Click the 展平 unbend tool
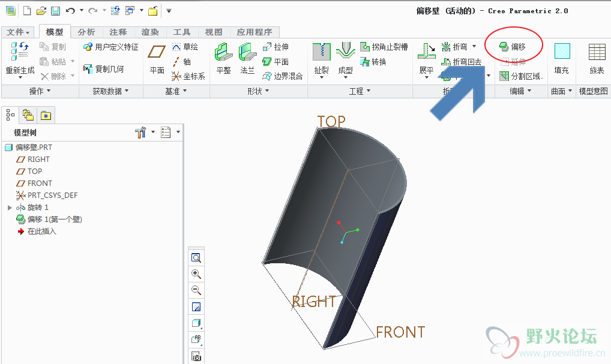 click(x=426, y=61)
